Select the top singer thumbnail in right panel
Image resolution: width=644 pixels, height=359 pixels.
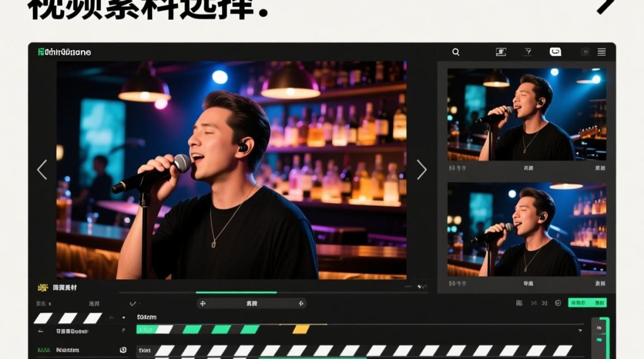[x=527, y=114]
